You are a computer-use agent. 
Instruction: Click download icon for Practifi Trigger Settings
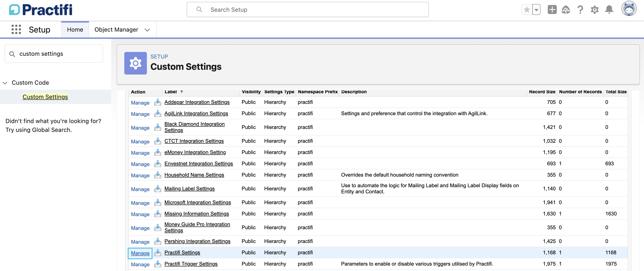(x=157, y=264)
